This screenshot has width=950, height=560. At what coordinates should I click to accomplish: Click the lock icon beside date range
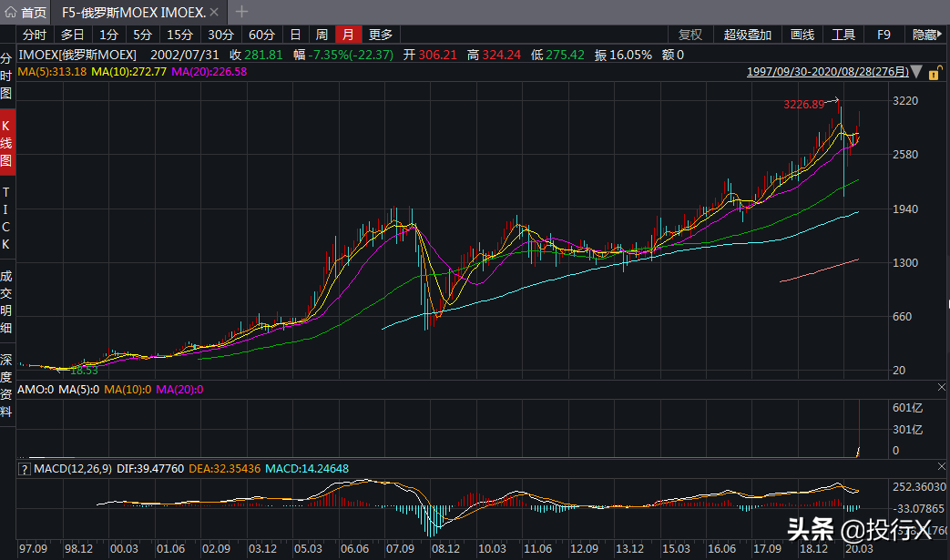tap(935, 71)
